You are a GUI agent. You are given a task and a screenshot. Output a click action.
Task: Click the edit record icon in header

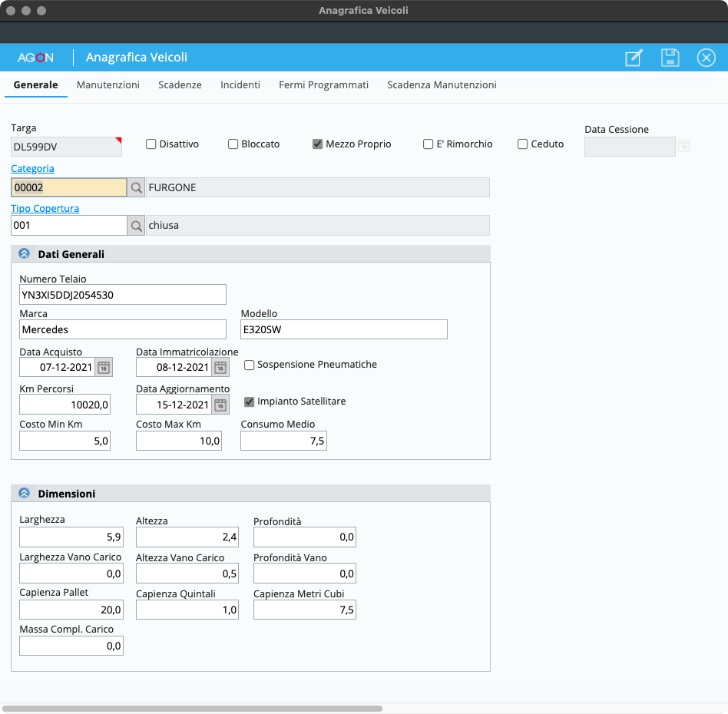634,58
